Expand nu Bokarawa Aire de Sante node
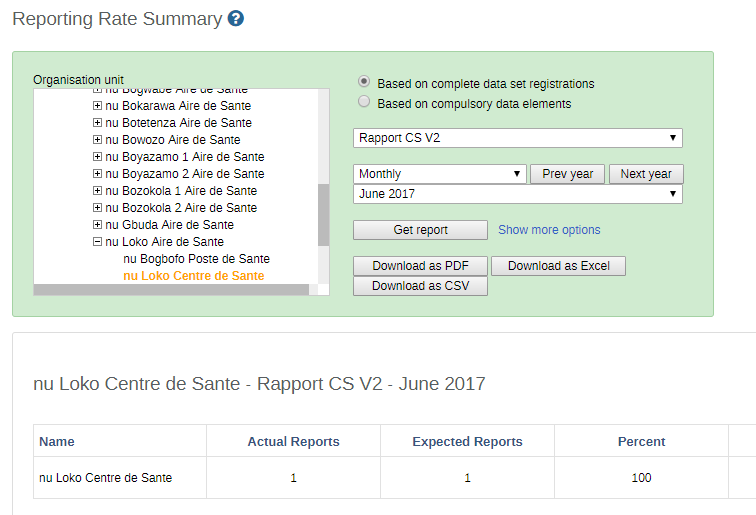 click(x=97, y=106)
